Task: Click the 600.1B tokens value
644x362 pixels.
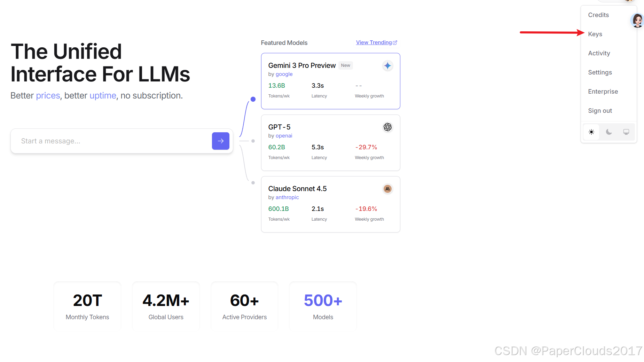Action: tap(278, 209)
